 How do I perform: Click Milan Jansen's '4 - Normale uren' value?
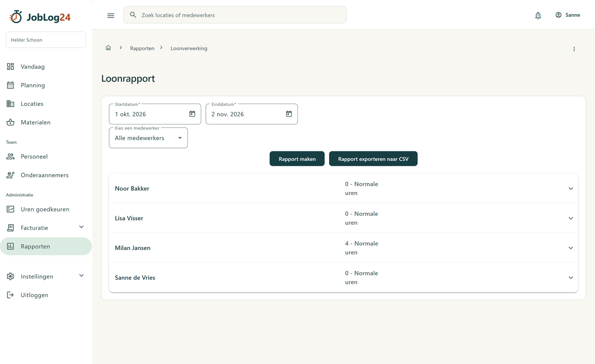coord(362,248)
